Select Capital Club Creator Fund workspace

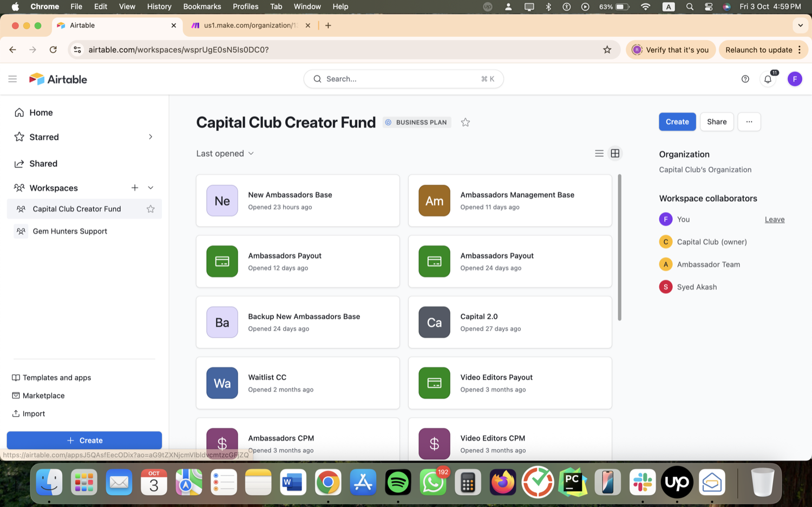tap(76, 209)
